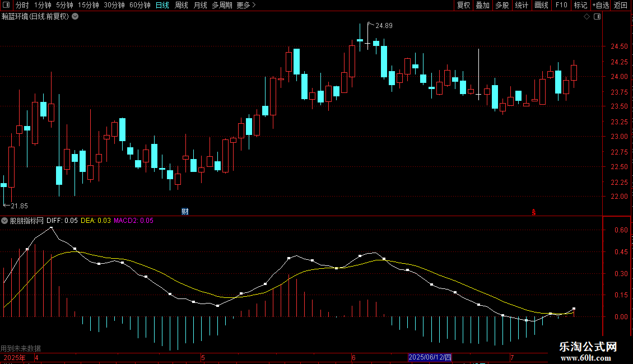Toggle the left side panel icon
This screenshot has height=364, width=633.
pyautogui.click(x=6, y=5)
